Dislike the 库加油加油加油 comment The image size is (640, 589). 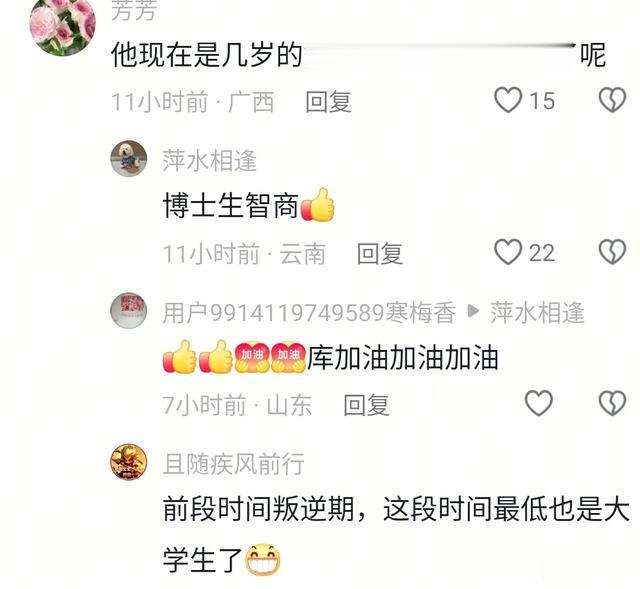[612, 403]
